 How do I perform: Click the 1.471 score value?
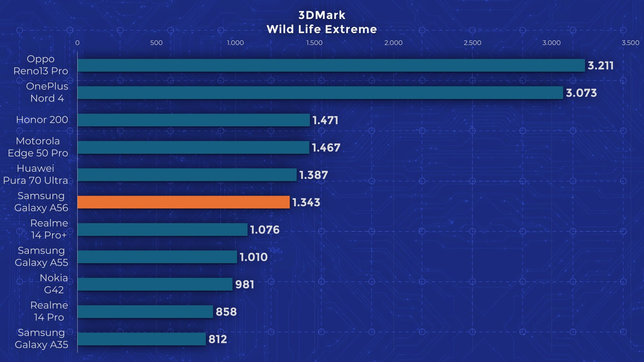pos(325,120)
